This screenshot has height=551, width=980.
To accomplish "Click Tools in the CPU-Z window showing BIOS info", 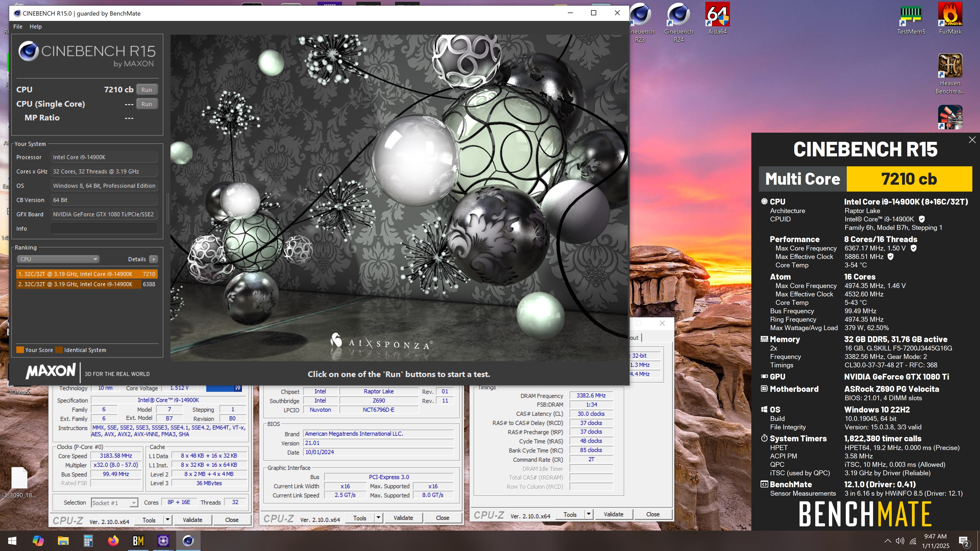I will pos(360,518).
